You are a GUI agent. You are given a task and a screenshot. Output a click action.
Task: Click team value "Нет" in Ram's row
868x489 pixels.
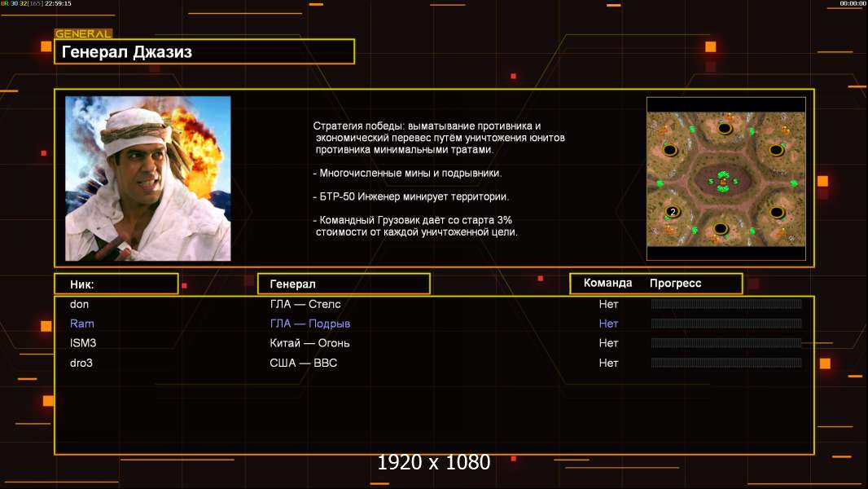coord(608,324)
